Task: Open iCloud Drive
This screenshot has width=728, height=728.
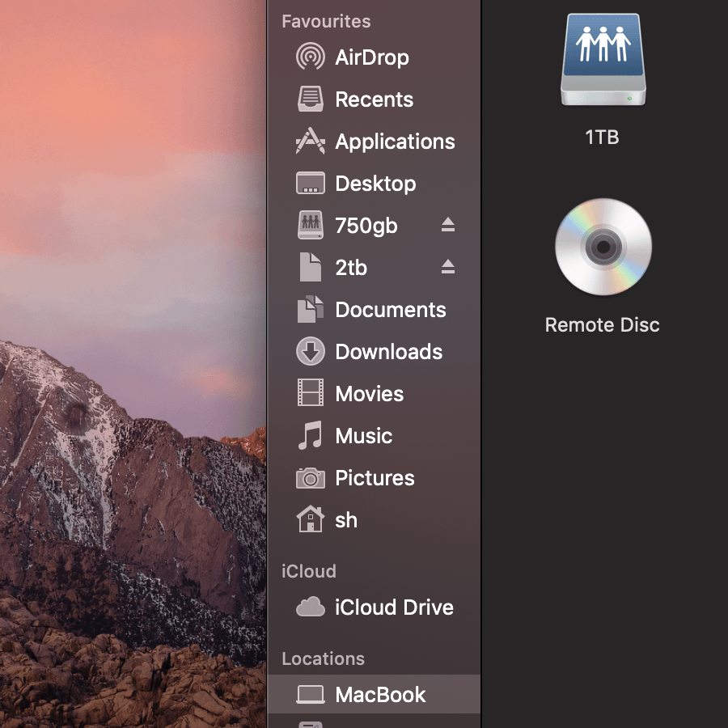Action: coord(393,607)
